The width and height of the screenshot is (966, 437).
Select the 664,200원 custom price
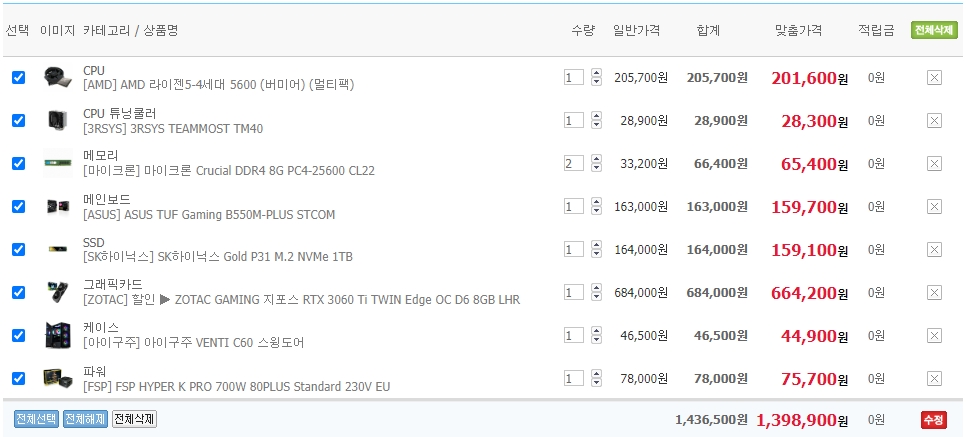pyautogui.click(x=810, y=293)
